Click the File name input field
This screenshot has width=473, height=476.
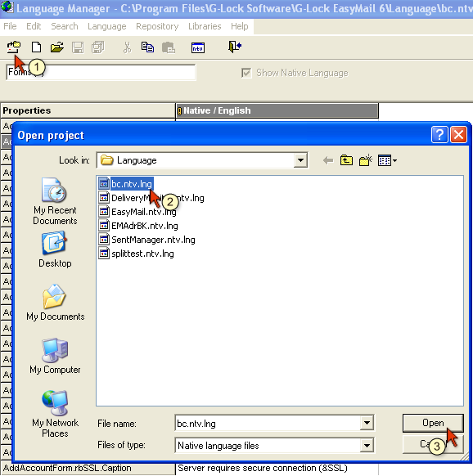(268, 423)
